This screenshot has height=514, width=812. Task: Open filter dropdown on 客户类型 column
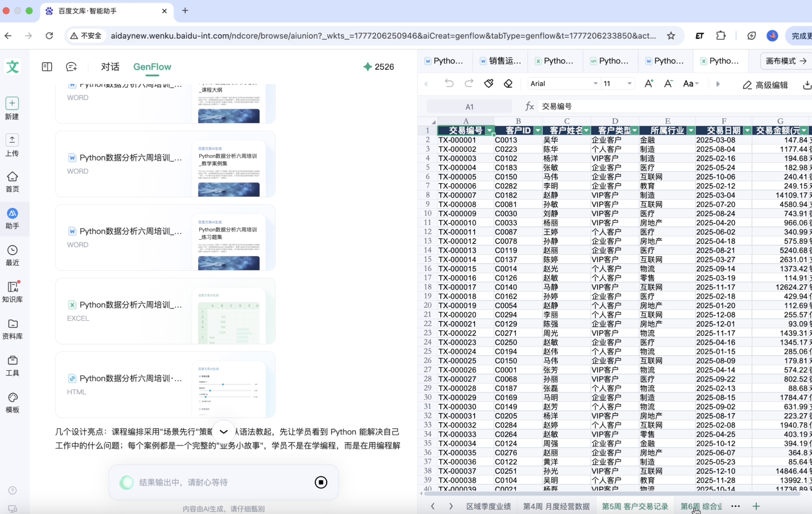[635, 131]
